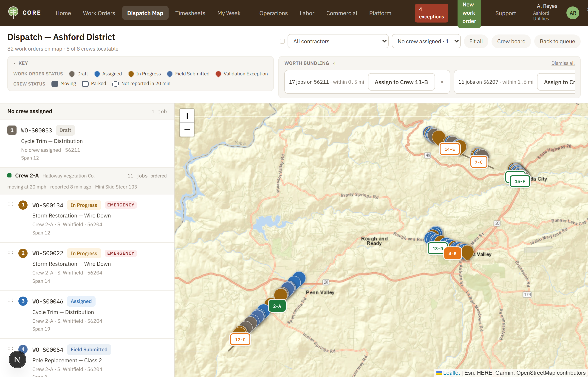This screenshot has width=588, height=377.
Task: Open the AR user avatar
Action: 573,13
